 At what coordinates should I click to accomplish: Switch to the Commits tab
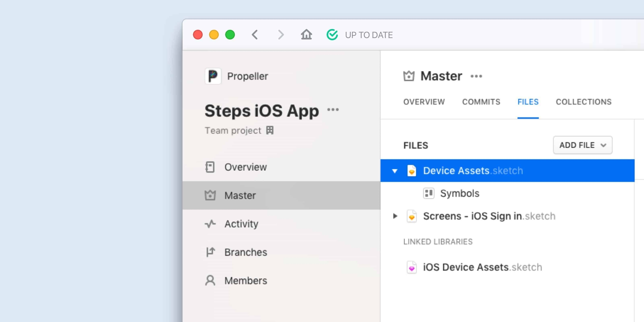tap(481, 102)
